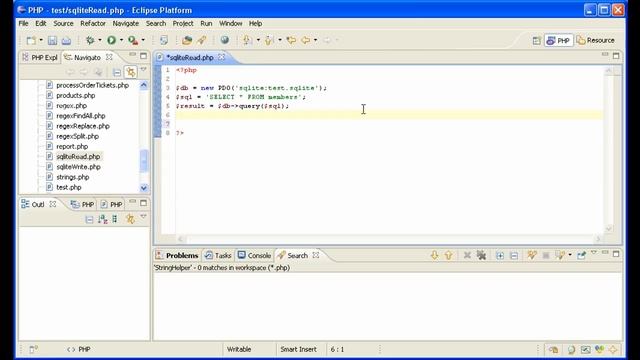
Task: Select test.php in Navigator
Action: (x=69, y=187)
